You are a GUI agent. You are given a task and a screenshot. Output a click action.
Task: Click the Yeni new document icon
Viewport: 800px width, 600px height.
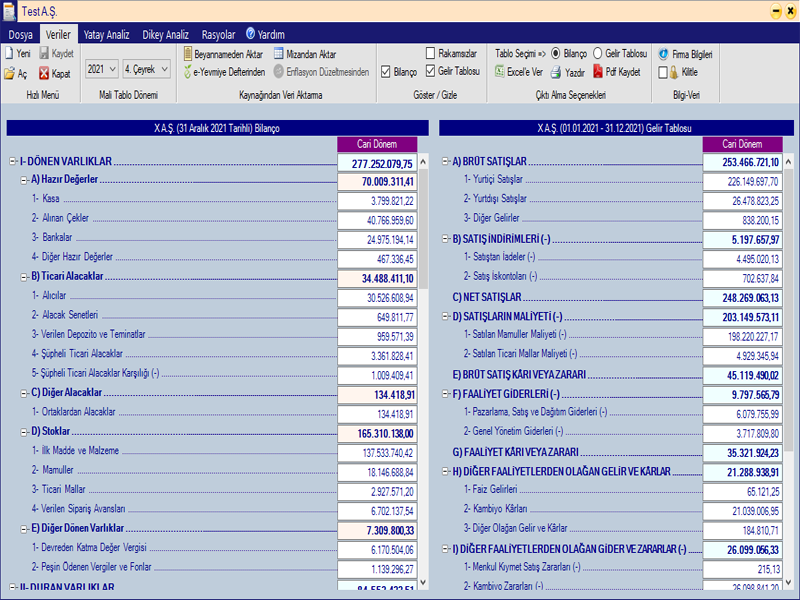pyautogui.click(x=9, y=53)
